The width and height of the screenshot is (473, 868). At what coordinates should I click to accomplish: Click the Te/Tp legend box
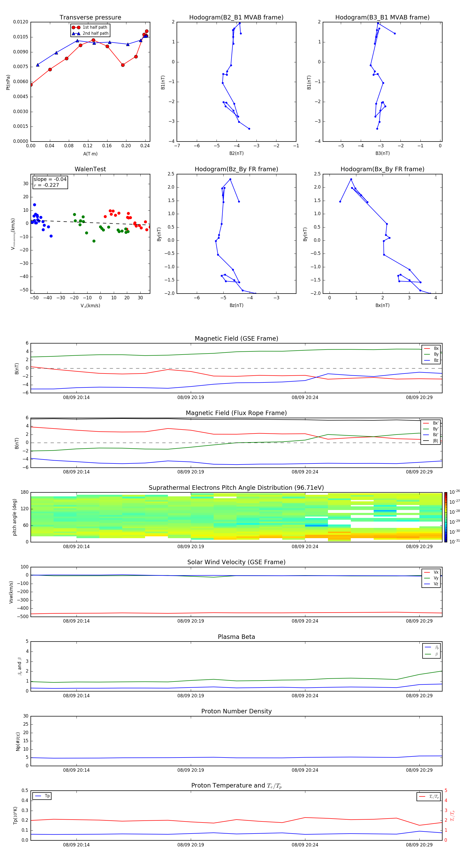pos(429,796)
